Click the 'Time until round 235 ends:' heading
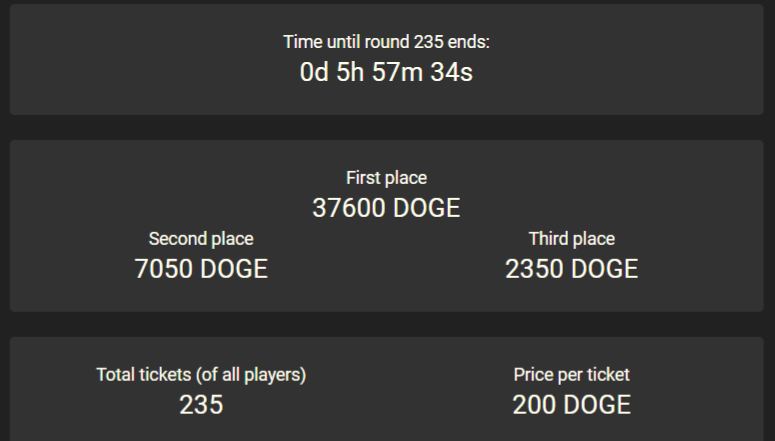 pyautogui.click(x=387, y=42)
